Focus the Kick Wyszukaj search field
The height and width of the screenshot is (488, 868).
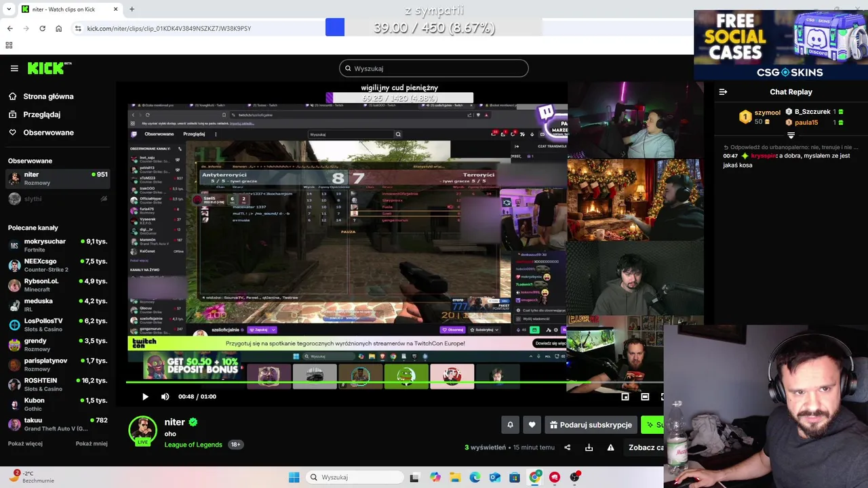click(434, 68)
